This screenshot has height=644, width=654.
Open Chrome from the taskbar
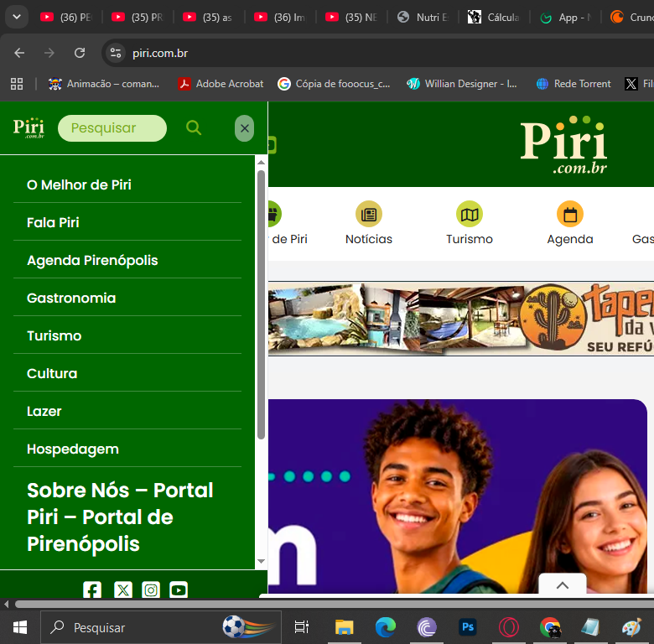point(550,627)
